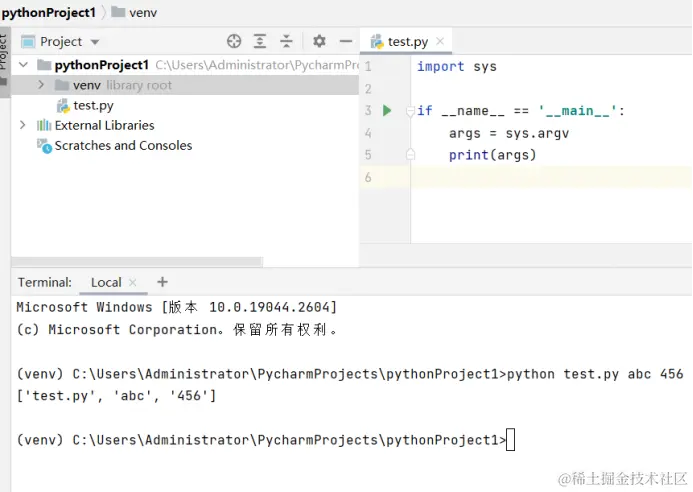Select venv library root tree row

pos(185,85)
